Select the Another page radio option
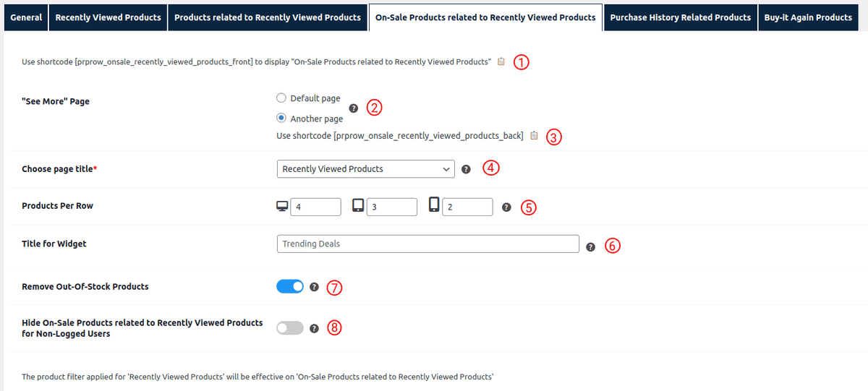The height and width of the screenshot is (391, 868). pyautogui.click(x=281, y=119)
